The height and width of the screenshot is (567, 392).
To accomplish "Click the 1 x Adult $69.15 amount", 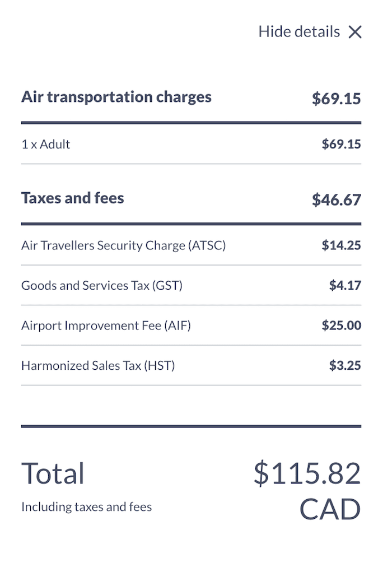I will [x=342, y=145].
